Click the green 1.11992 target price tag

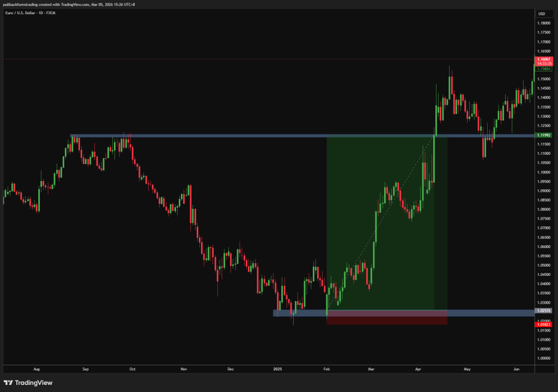tap(544, 135)
